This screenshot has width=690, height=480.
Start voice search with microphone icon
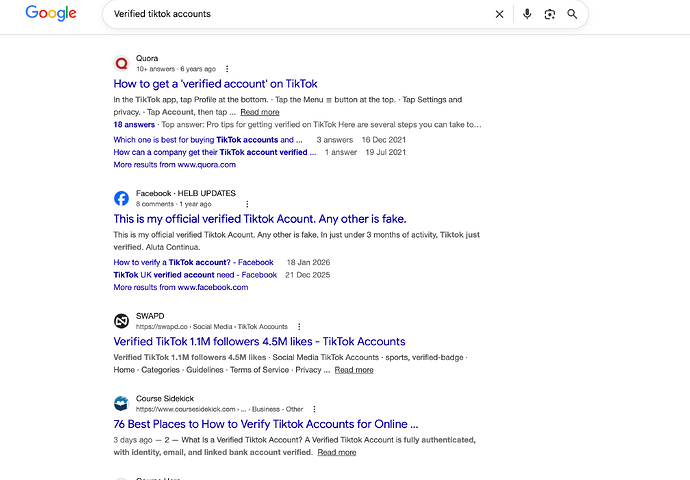[x=527, y=14]
